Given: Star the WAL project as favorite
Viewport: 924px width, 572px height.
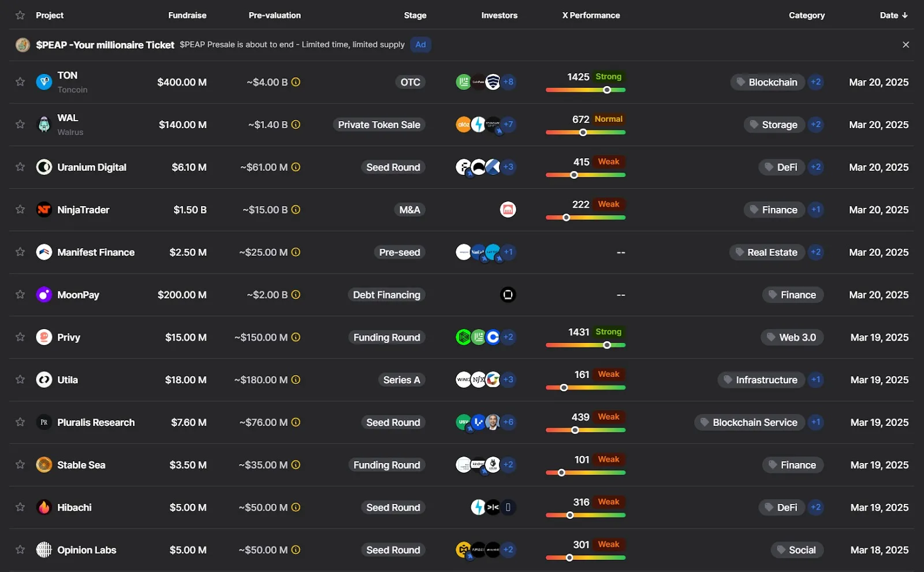Looking at the screenshot, I should pyautogui.click(x=20, y=125).
